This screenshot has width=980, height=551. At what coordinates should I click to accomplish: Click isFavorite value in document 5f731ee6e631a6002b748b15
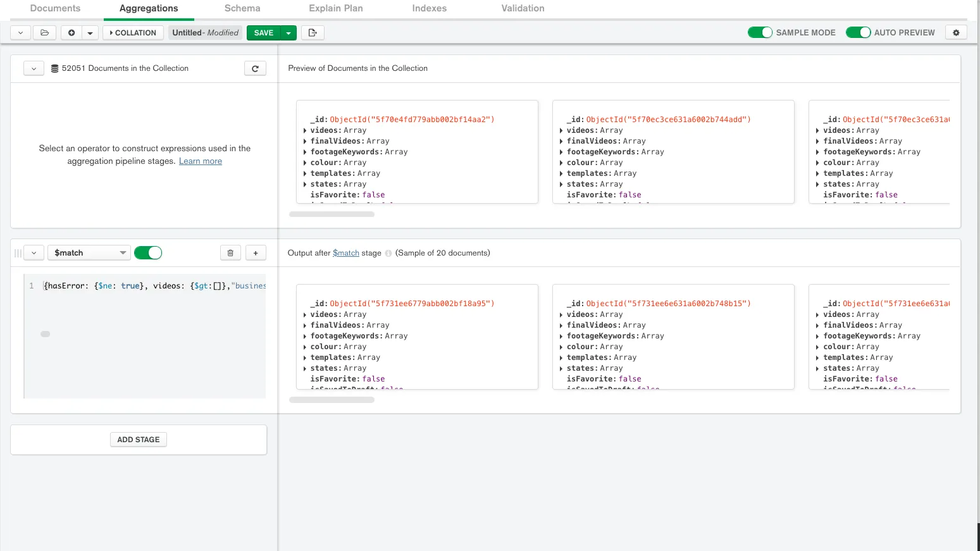coord(630,379)
